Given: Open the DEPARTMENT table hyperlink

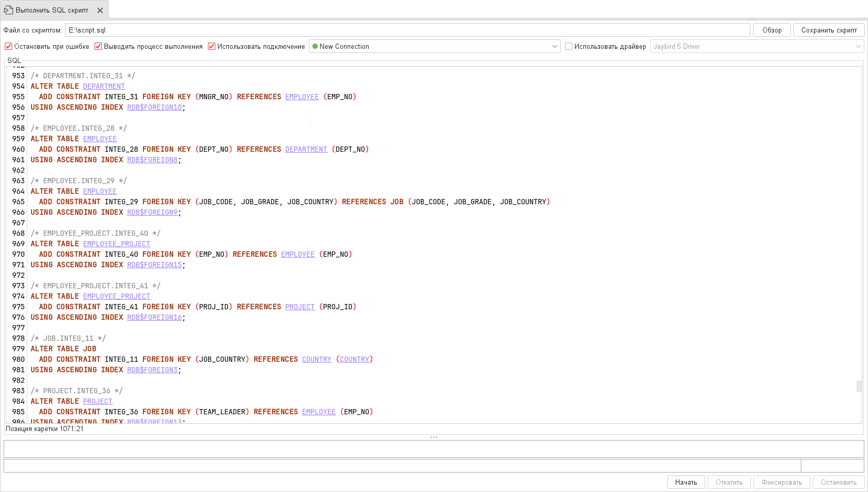Looking at the screenshot, I should (103, 86).
